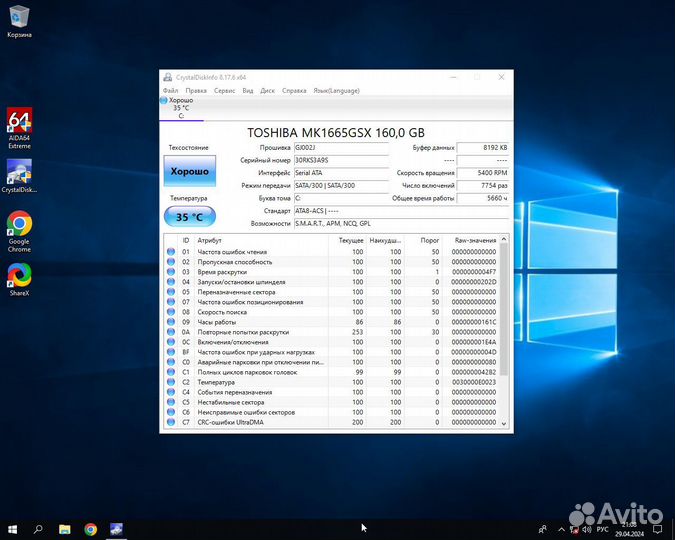Click status orb of row 04 Запуски/остановки шпинделя
This screenshot has width=675, height=540.
coord(171,282)
